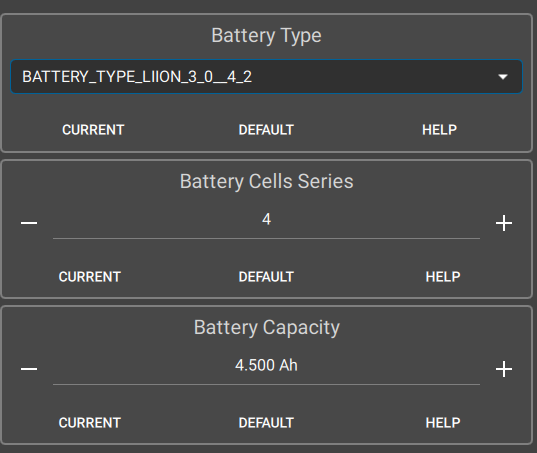The image size is (537, 453).
Task: Click CURRENT under Battery Cells Series
Action: (90, 277)
